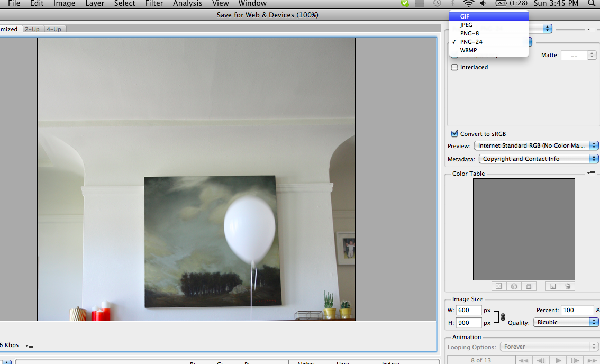Screen dimensions: 600x364
Task: Lock selected colors icon in Color Table
Action: point(529,286)
